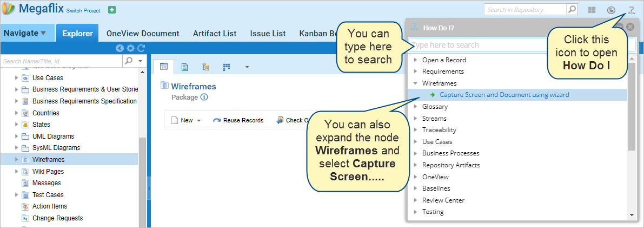Screen dimensions: 644x228
Task: Click the collapse explorer left-arrow icon
Action: click(119, 48)
